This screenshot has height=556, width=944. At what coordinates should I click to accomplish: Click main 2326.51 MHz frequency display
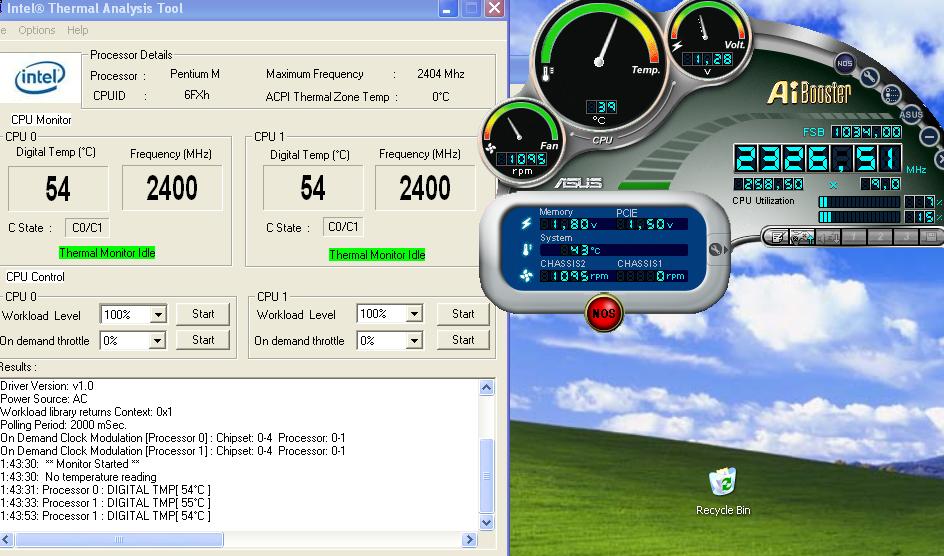point(818,159)
